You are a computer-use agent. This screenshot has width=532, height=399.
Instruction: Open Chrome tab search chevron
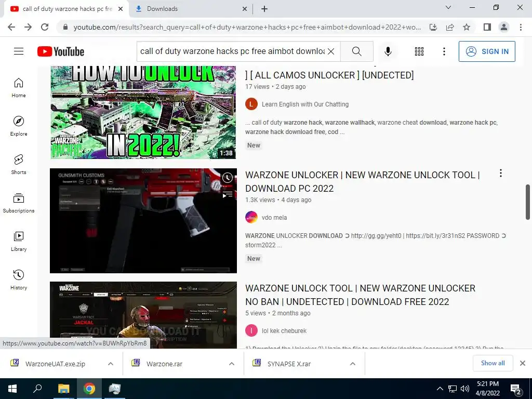click(x=448, y=7)
